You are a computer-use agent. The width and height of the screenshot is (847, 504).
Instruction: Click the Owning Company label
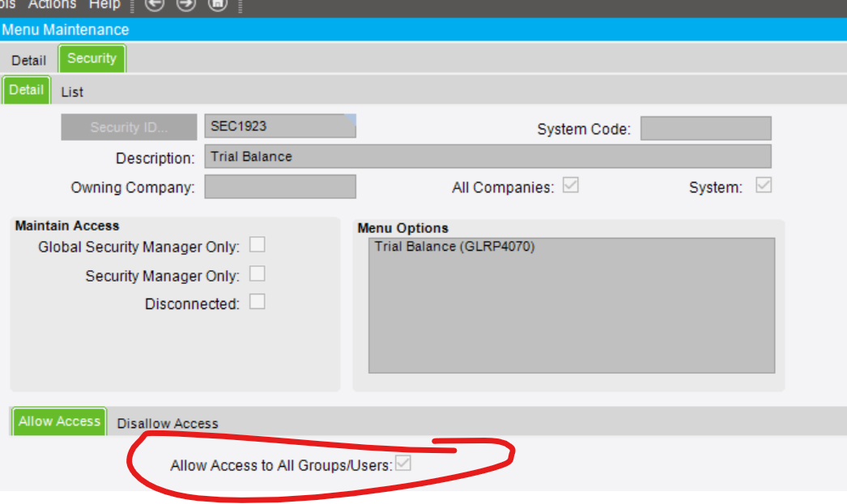[133, 187]
